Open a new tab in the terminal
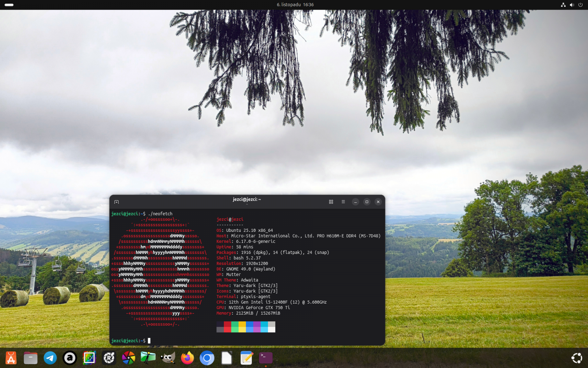The height and width of the screenshot is (368, 588). [116, 202]
